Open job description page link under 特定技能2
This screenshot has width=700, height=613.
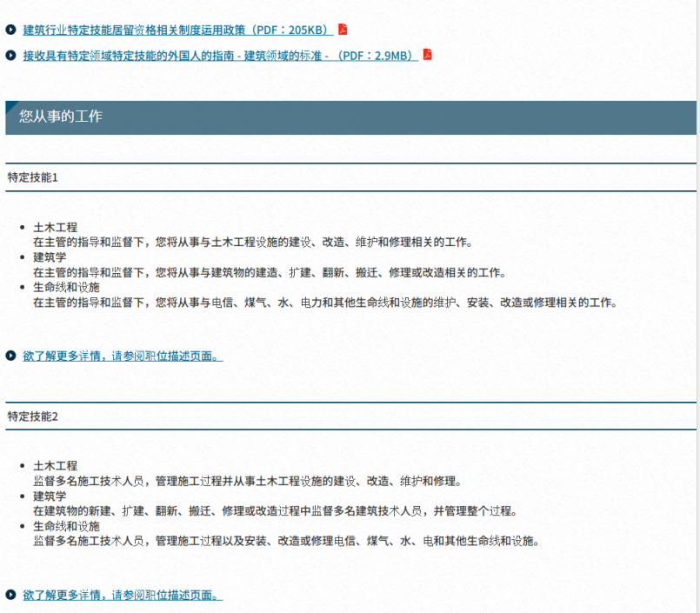[123, 595]
